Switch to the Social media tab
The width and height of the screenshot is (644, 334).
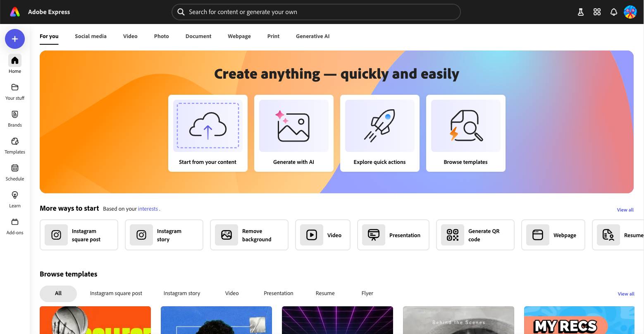tap(91, 36)
